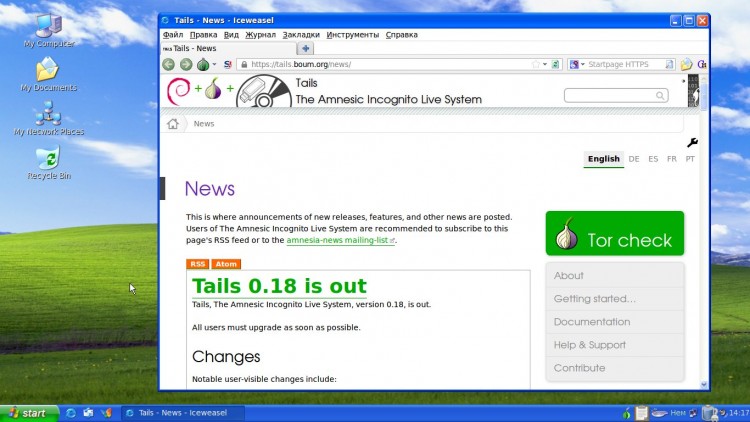Click the padlock icon in address bar
This screenshot has height=422, width=750.
244,64
